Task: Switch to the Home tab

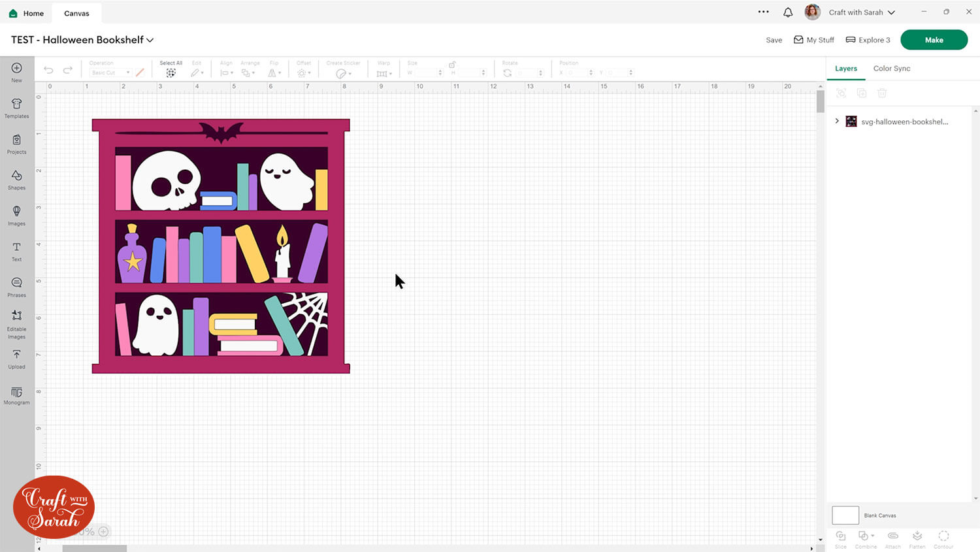Action: pyautogui.click(x=26, y=13)
